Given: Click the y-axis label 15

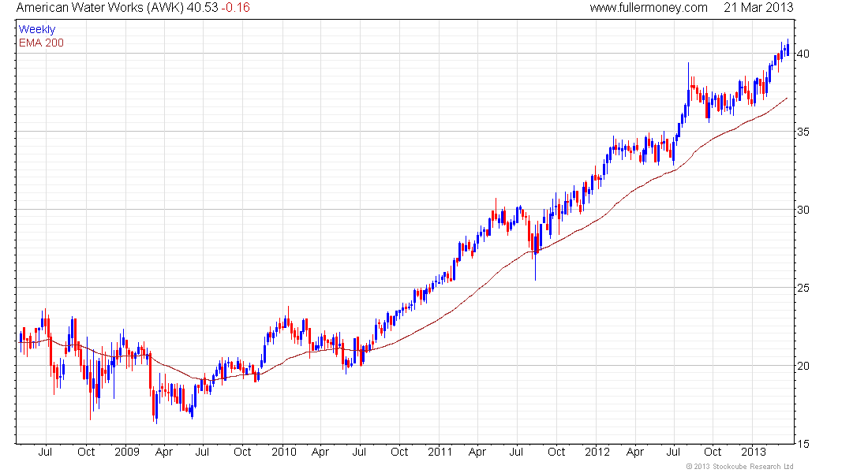Looking at the screenshot, I should pos(803,444).
